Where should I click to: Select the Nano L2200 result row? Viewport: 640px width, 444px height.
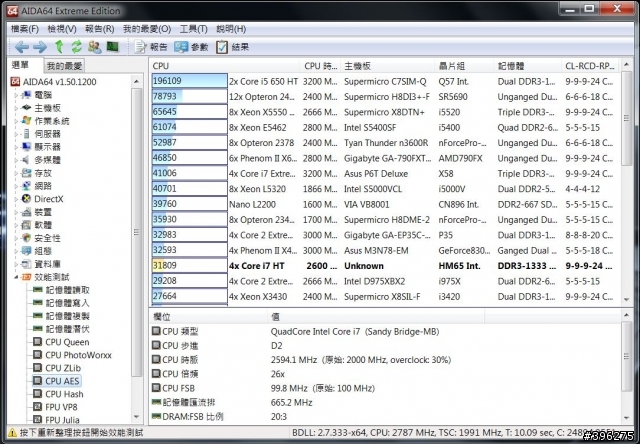[x=384, y=204]
